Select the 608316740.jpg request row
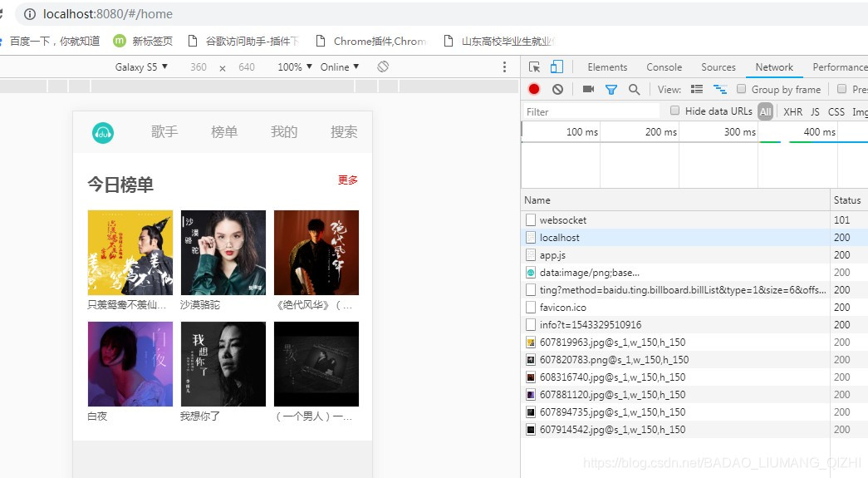Viewport: 868px width, 478px height. (x=694, y=377)
